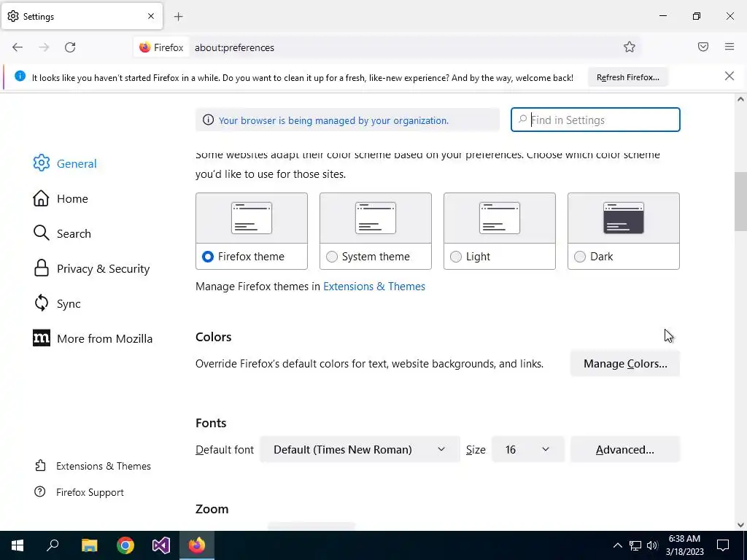
Task: Switch to the Home settings category
Action: (72, 198)
